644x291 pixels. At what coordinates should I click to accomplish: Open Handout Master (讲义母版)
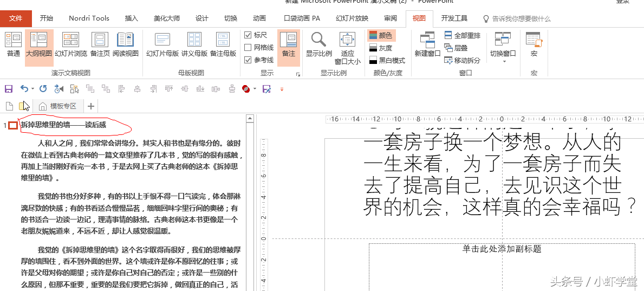coord(194,46)
